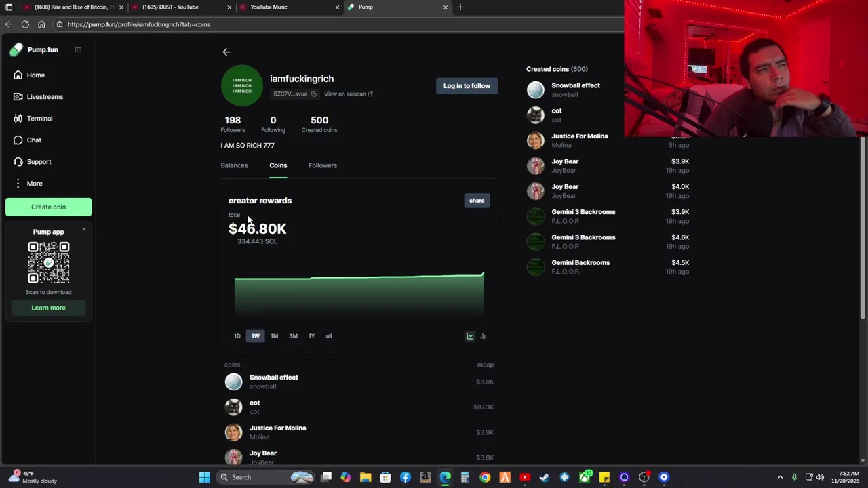868x488 pixels.
Task: Click the 500 Created coins count
Action: (319, 124)
